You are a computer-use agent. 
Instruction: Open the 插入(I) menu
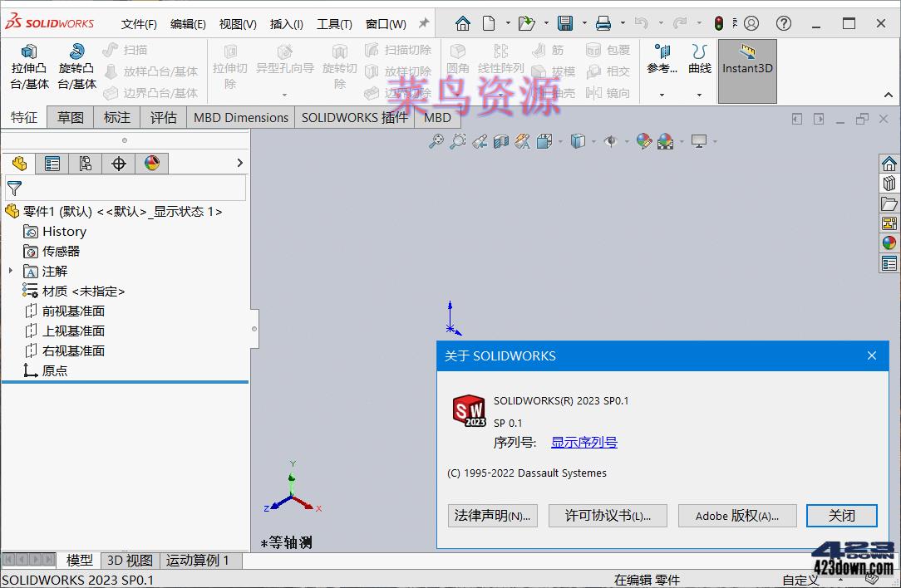(287, 24)
